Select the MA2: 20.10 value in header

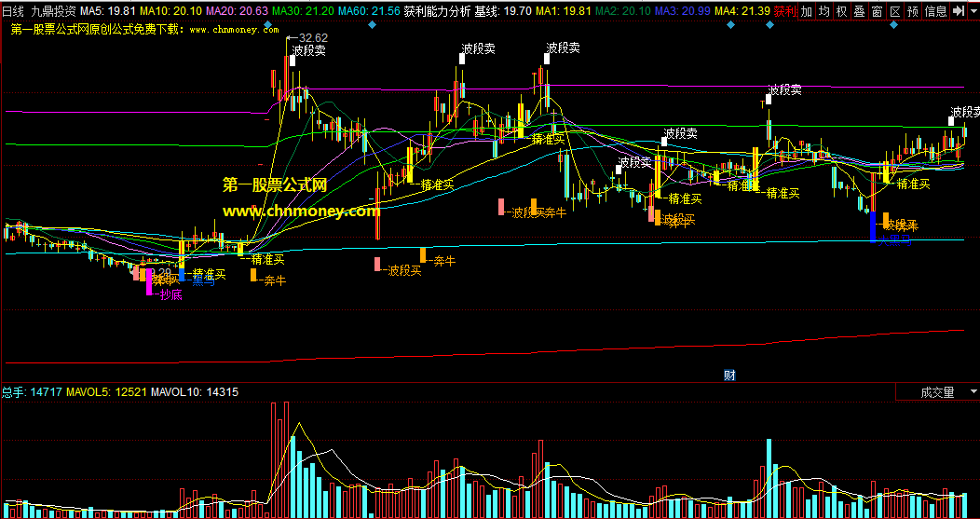pyautogui.click(x=623, y=10)
